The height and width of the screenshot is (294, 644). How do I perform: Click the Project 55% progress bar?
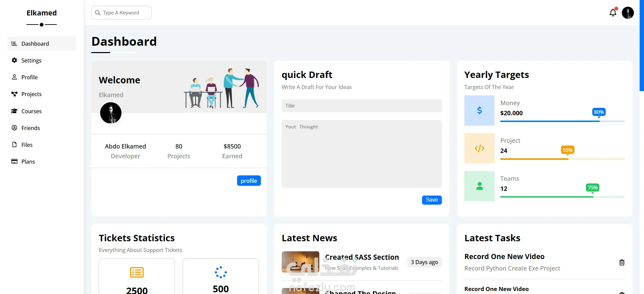click(x=562, y=159)
